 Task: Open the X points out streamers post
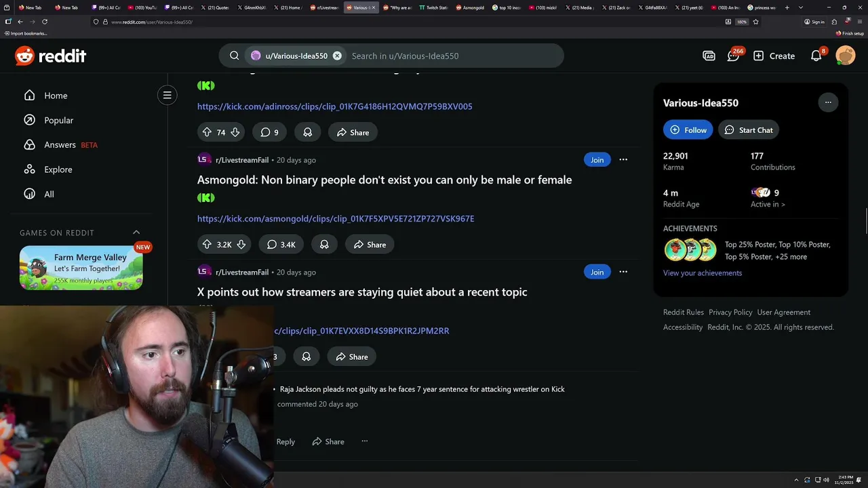(x=362, y=292)
